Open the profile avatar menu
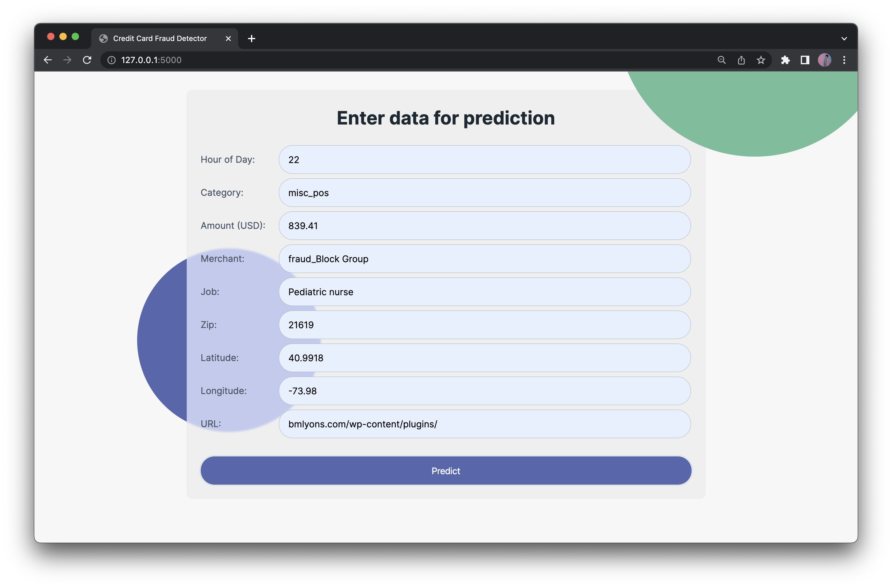892x588 pixels. pyautogui.click(x=824, y=60)
